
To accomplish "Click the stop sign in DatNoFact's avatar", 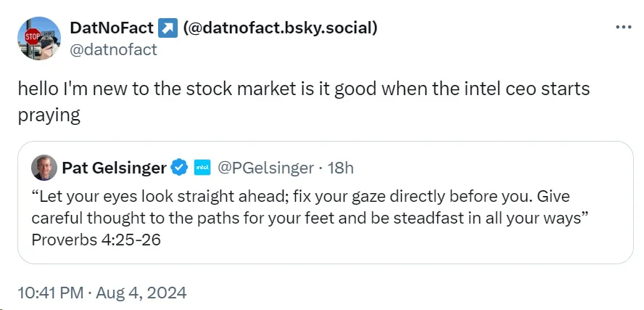I will pos(32,35).
